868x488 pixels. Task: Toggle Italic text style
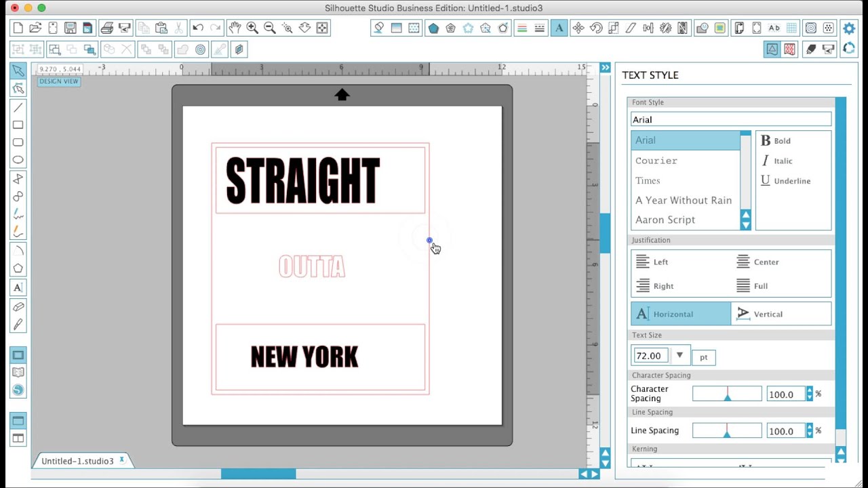point(776,161)
